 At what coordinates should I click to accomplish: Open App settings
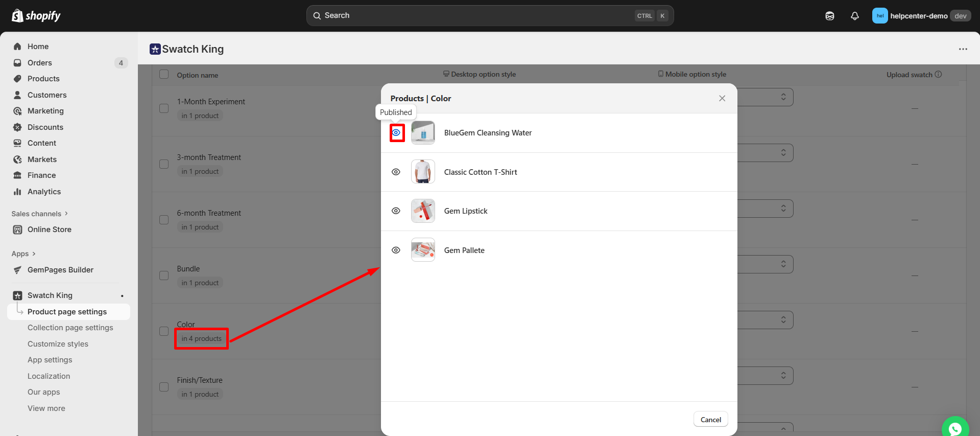tap(50, 360)
